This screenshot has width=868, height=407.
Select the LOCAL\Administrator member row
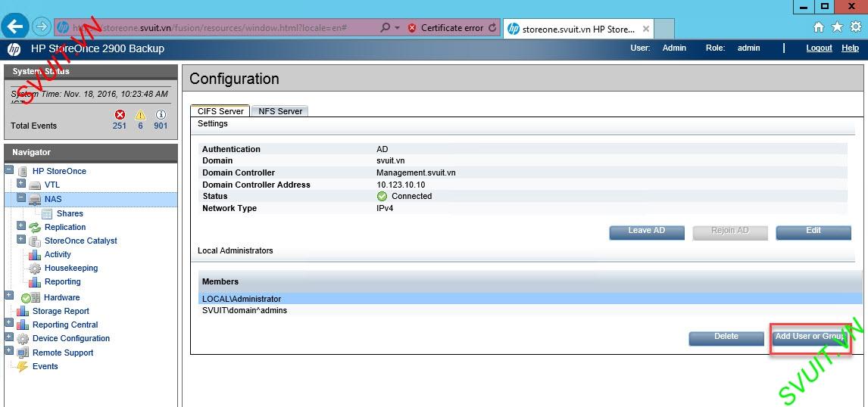click(529, 299)
